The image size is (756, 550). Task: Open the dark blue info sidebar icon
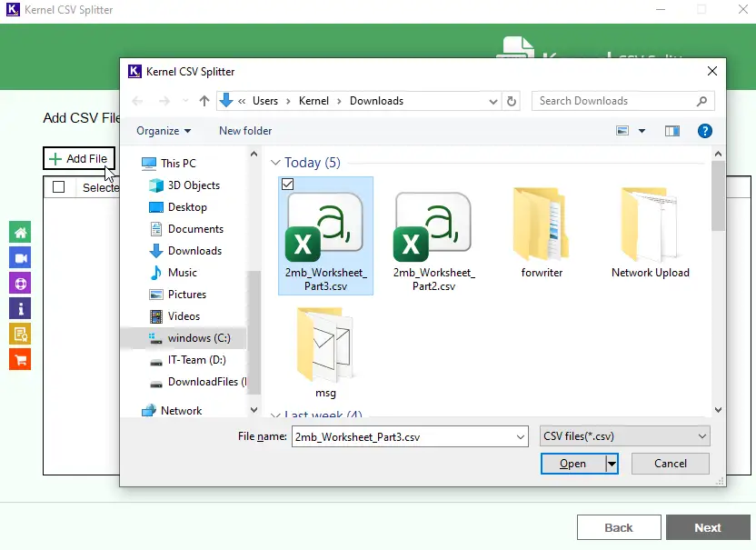tap(20, 309)
